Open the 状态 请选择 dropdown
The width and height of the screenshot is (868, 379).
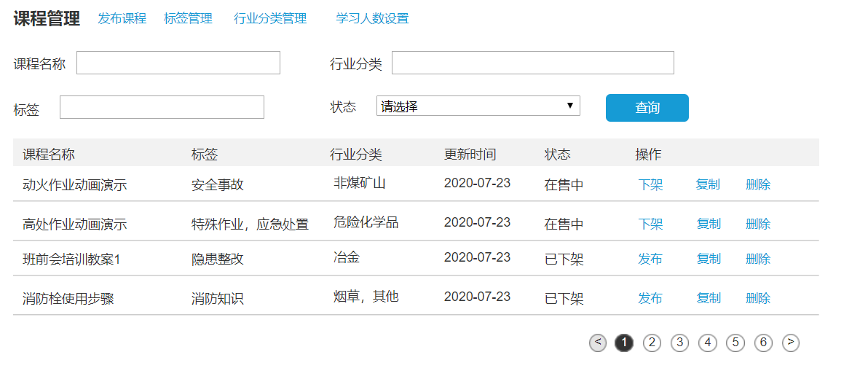click(x=478, y=106)
